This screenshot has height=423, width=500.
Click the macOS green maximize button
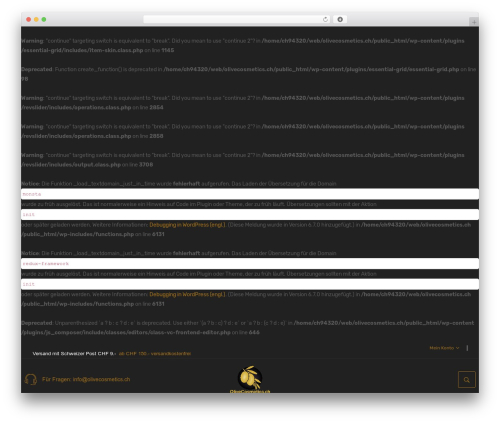(44, 19)
